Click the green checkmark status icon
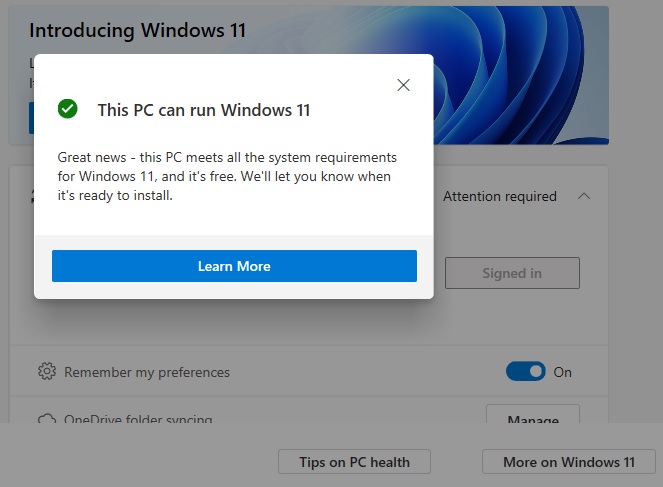 click(x=68, y=109)
